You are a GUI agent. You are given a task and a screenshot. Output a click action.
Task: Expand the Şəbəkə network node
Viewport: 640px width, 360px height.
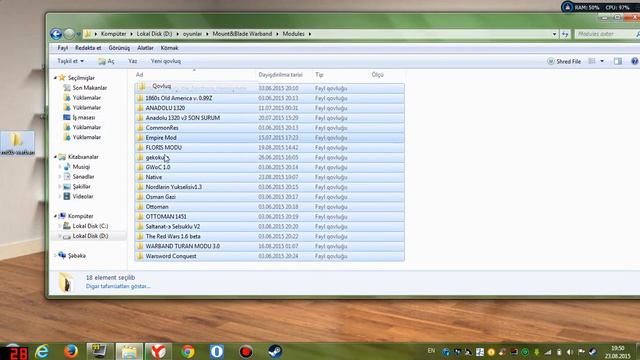click(55, 256)
